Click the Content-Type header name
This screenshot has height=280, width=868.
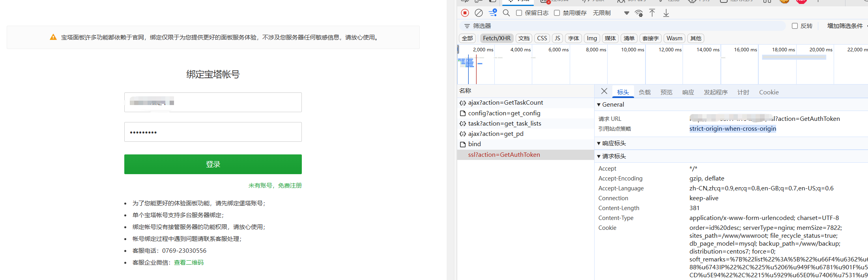tap(616, 218)
